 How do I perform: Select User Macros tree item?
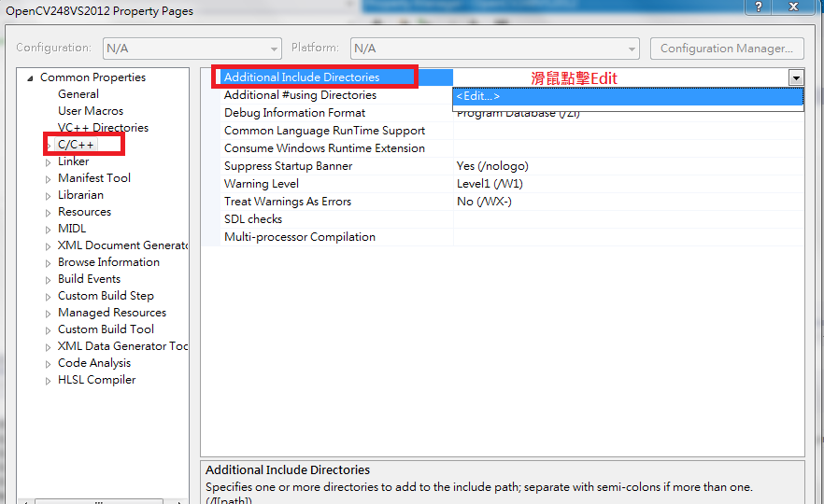[91, 111]
